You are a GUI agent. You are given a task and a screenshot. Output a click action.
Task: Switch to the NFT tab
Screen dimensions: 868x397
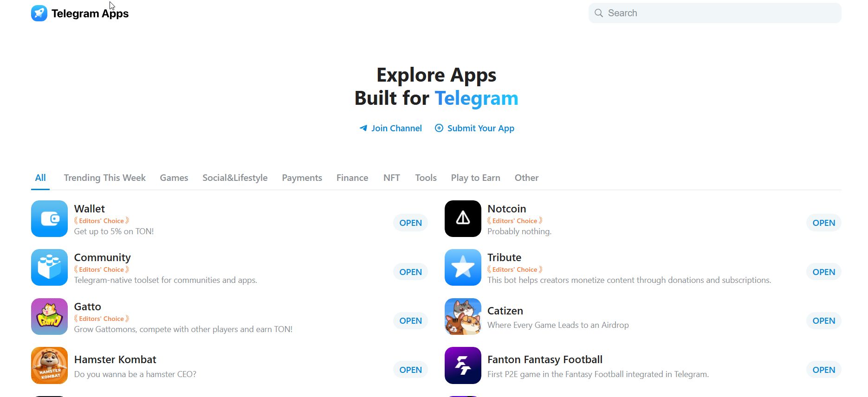(391, 178)
